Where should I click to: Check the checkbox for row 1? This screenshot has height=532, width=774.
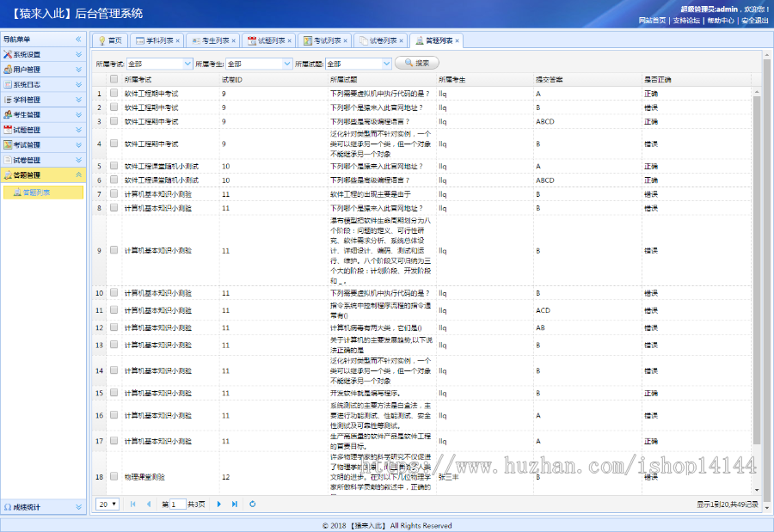click(x=114, y=93)
